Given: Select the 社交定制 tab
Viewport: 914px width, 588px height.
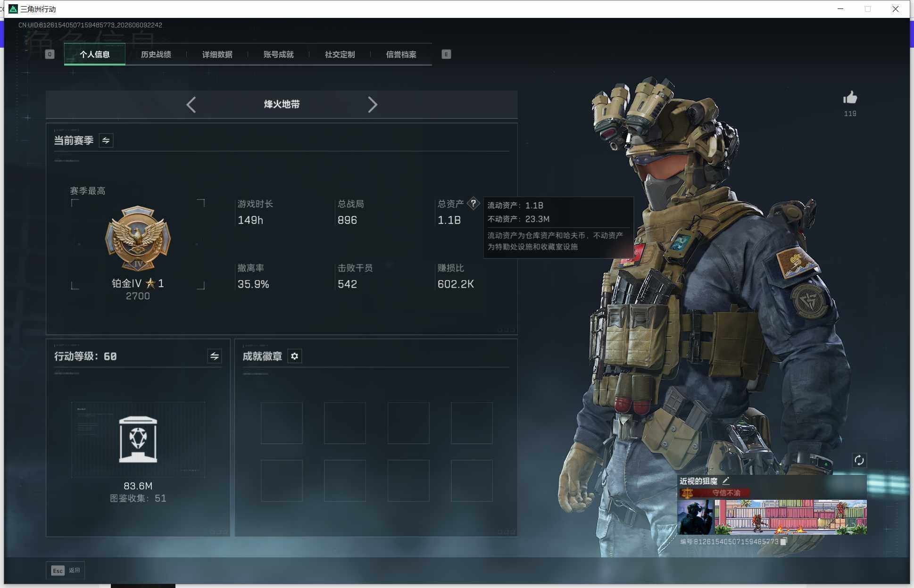Looking at the screenshot, I should click(340, 54).
